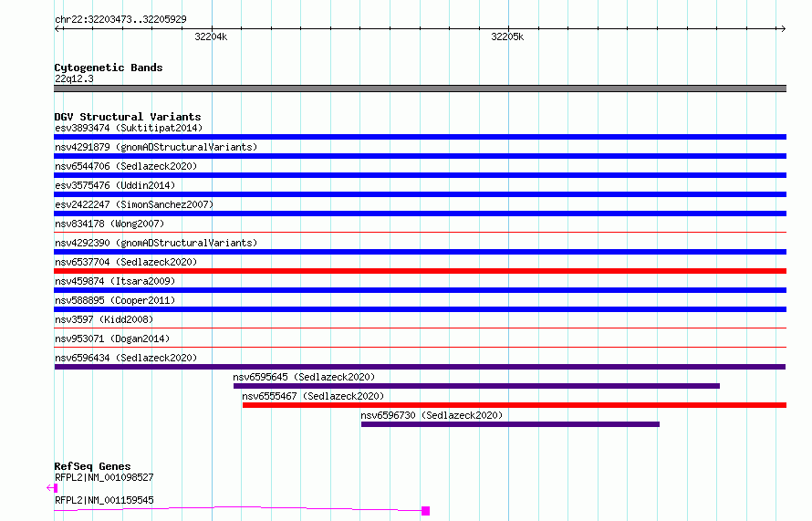812x521 pixels.
Task: Click the blue bar under nsv588895
Action: coord(420,309)
